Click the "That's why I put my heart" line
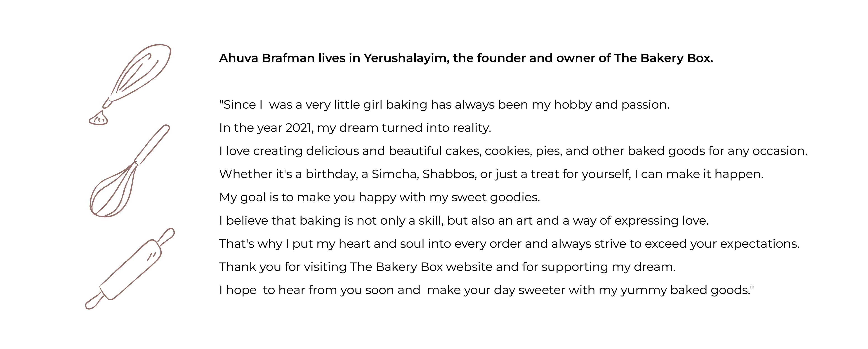The height and width of the screenshot is (349, 868). 509,244
